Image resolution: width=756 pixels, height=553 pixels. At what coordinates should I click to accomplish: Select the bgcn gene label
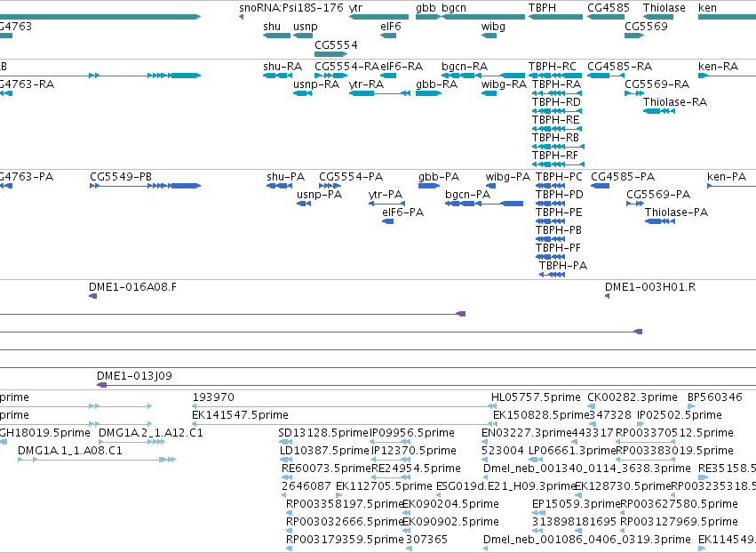[x=454, y=8]
